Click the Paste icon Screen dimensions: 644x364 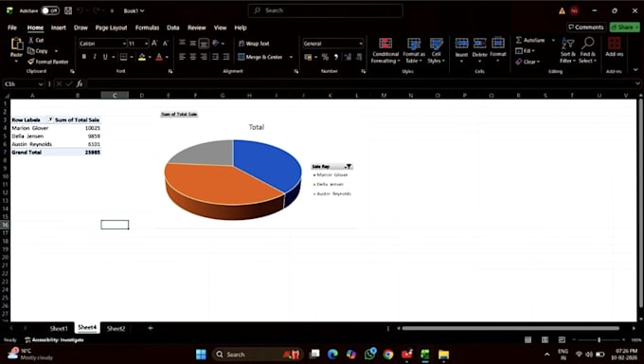click(x=16, y=44)
